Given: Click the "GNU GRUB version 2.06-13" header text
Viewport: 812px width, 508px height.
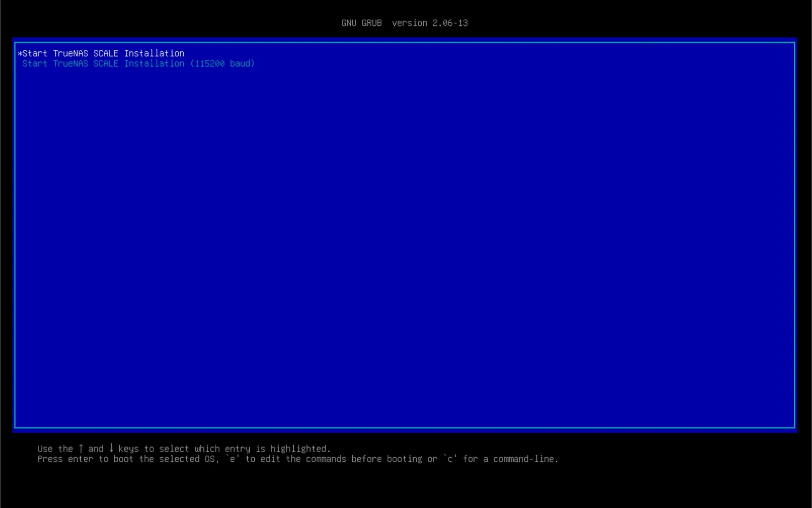Looking at the screenshot, I should (404, 23).
